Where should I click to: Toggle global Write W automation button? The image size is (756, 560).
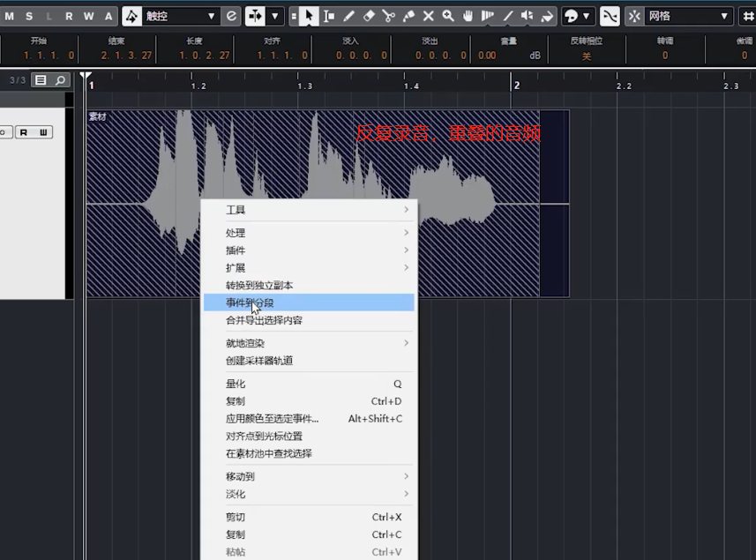point(89,17)
